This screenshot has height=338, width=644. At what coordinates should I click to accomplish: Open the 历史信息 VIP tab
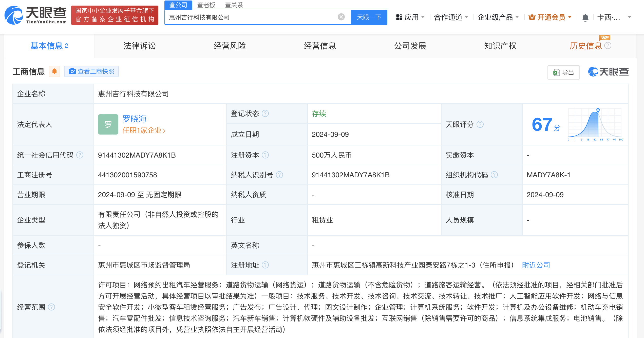pos(586,46)
